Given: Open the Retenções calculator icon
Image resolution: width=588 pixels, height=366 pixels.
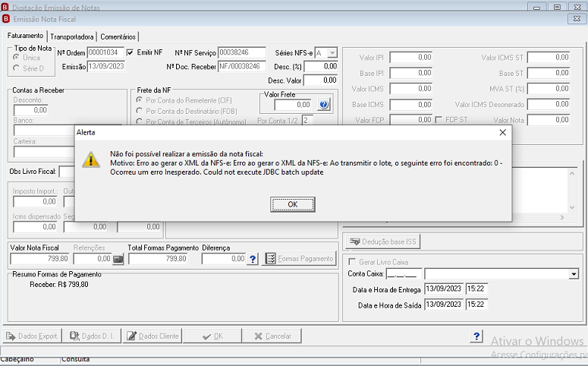Looking at the screenshot, I should [x=118, y=259].
